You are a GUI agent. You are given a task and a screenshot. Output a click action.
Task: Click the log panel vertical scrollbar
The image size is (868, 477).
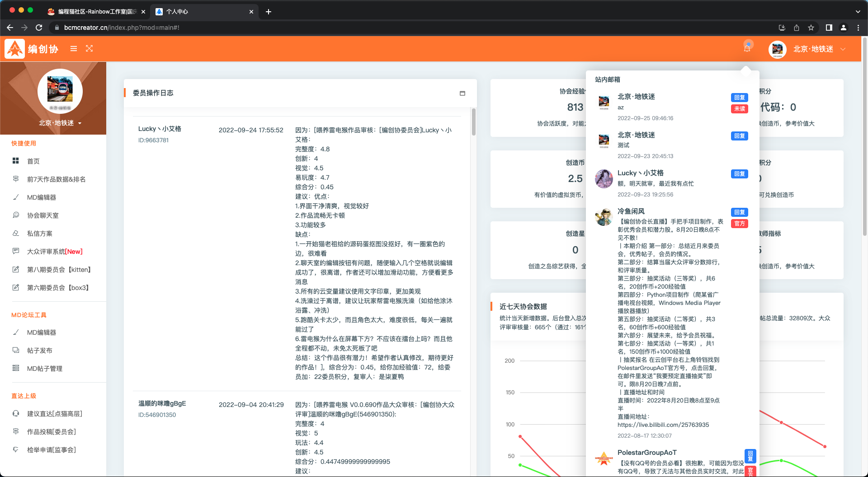pos(474,122)
